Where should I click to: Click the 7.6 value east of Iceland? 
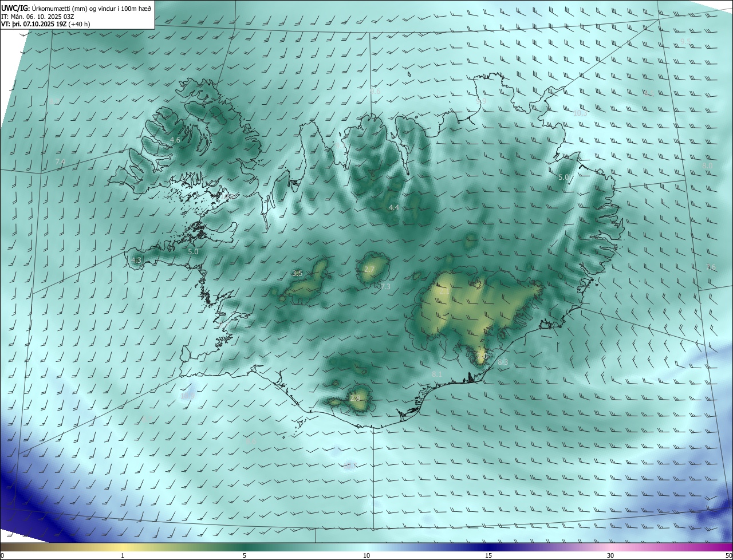pyautogui.click(x=711, y=267)
